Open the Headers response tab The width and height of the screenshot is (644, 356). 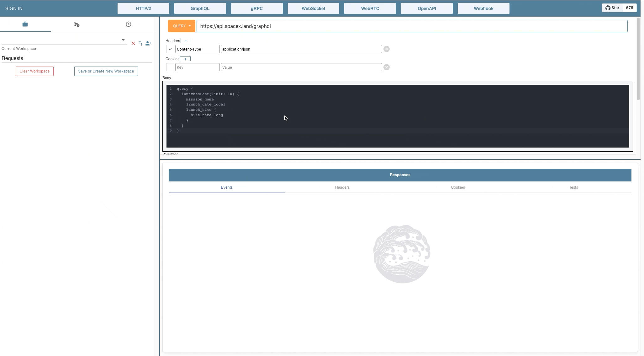point(342,187)
